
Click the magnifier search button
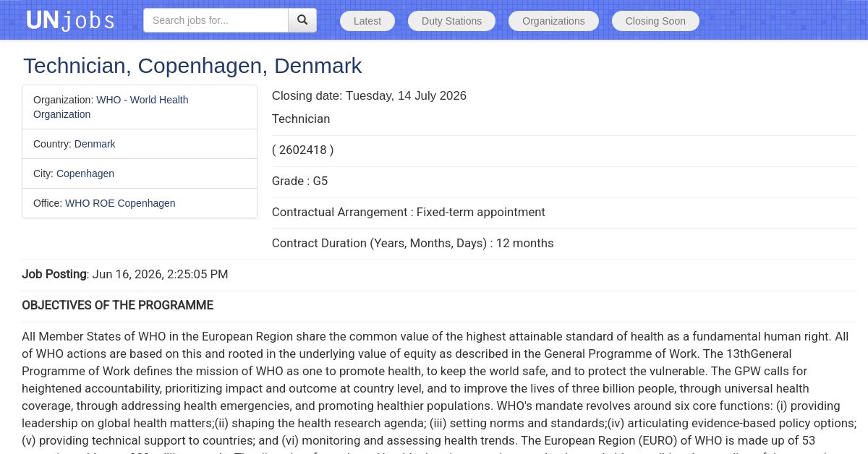tap(302, 20)
